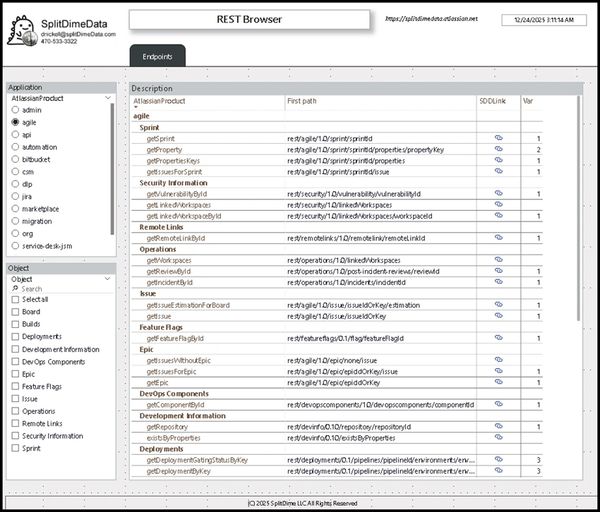600x512 pixels.
Task: Click the link icon for getVulnerabilityById
Action: (x=498, y=193)
